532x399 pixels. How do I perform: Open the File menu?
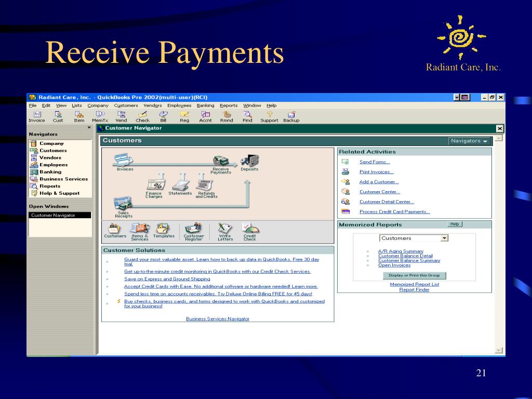tap(33, 105)
